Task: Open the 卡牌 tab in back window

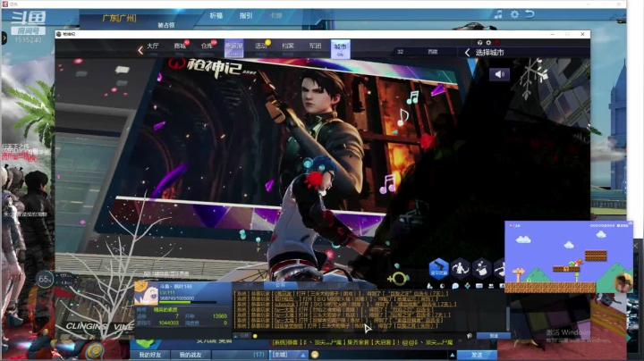Action: tap(275, 15)
